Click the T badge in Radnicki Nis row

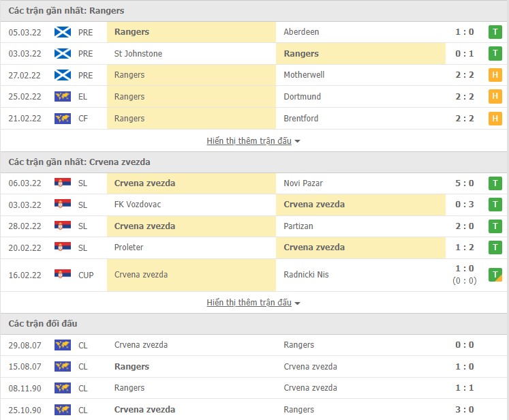[x=495, y=275]
